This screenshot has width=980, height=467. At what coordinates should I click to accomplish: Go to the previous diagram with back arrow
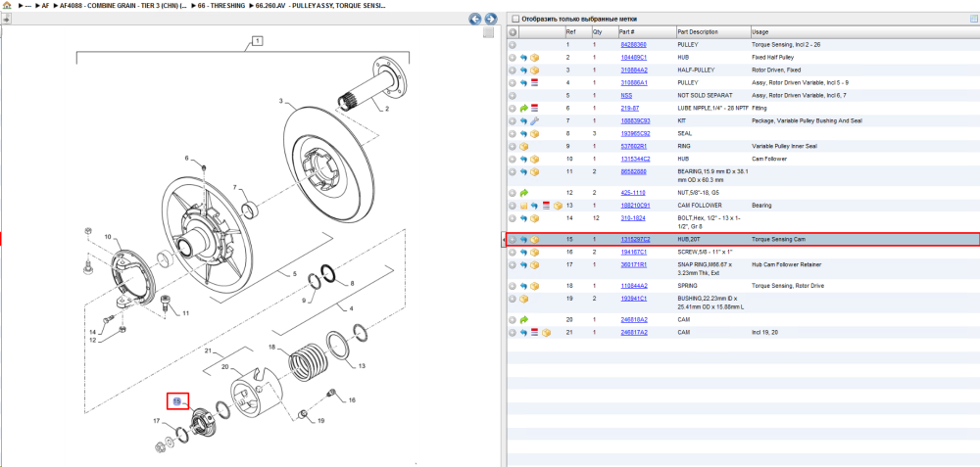pos(475,19)
